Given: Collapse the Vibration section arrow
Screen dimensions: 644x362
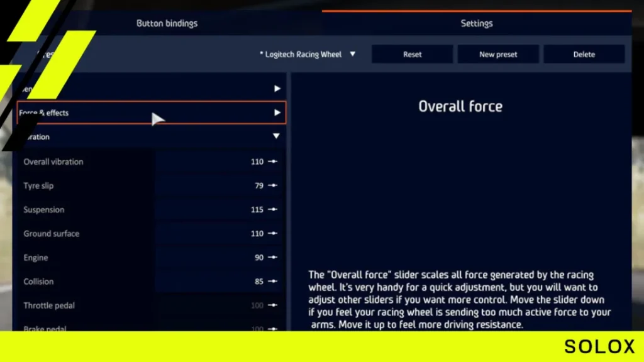Looking at the screenshot, I should [x=276, y=136].
